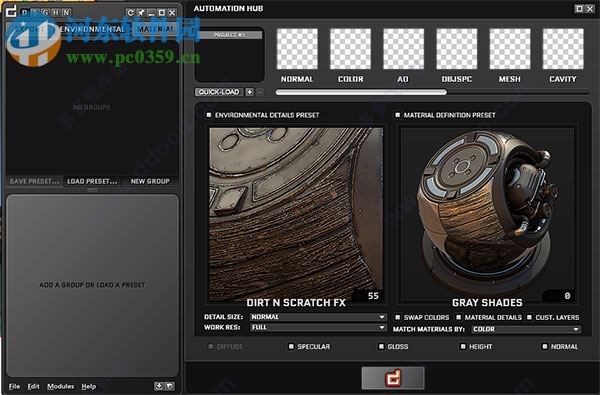Click the download arrow icon at bottom of left panel
Screen dimensions: 600x395
coord(158,386)
